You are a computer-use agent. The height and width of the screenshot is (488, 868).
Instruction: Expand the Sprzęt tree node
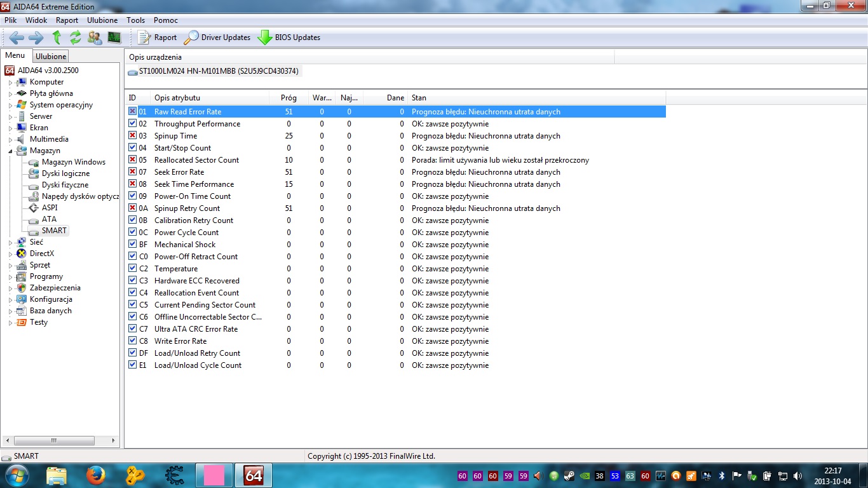[x=10, y=265]
